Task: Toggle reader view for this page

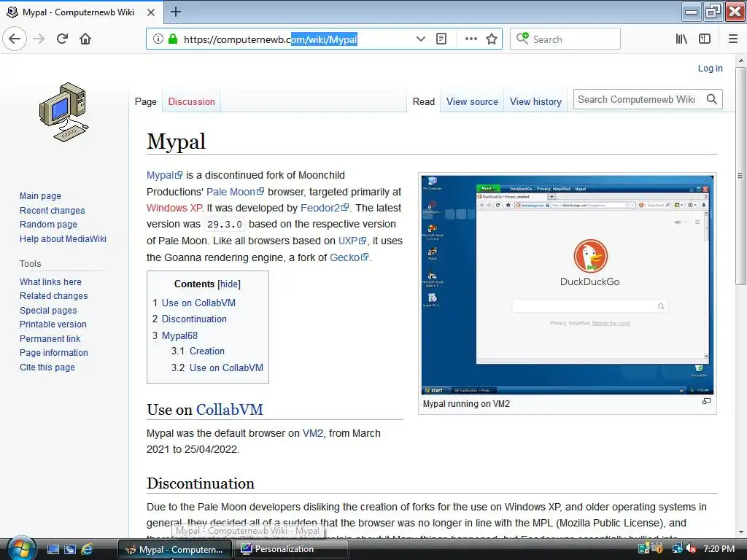Action: pyautogui.click(x=441, y=39)
